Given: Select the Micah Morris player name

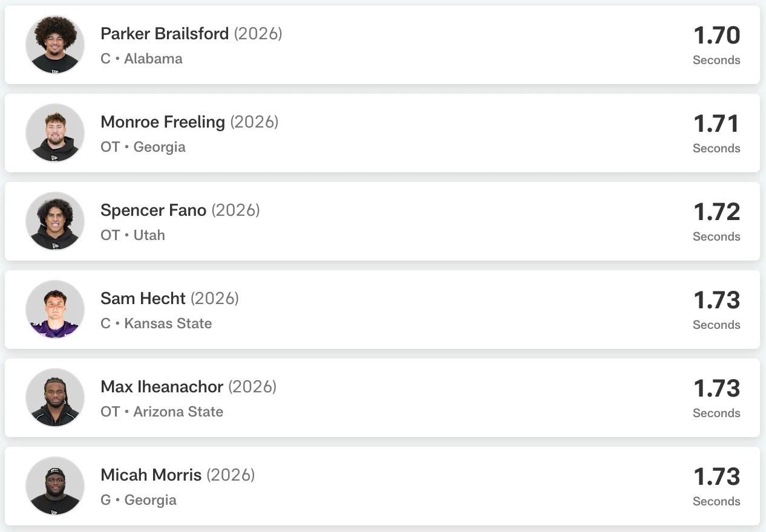Looking at the screenshot, I should [151, 475].
